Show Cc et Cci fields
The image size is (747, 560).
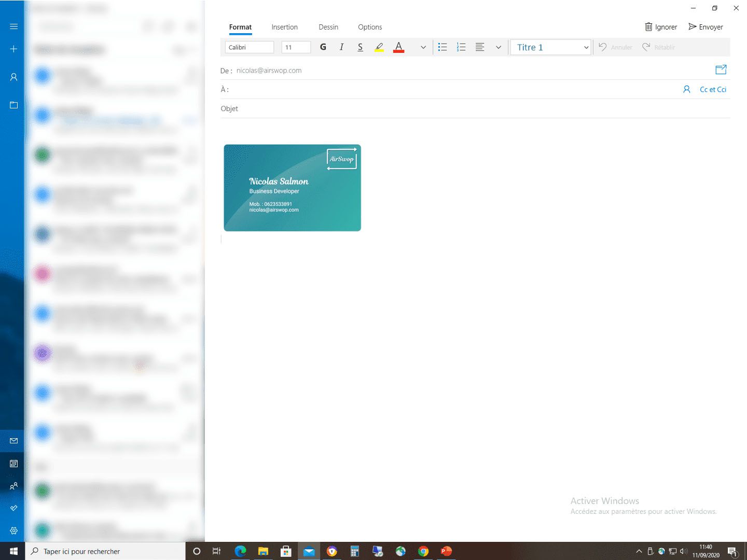click(x=713, y=89)
